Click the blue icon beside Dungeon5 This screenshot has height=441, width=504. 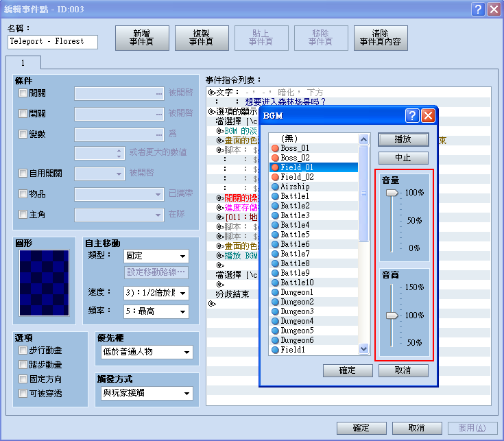(275, 331)
